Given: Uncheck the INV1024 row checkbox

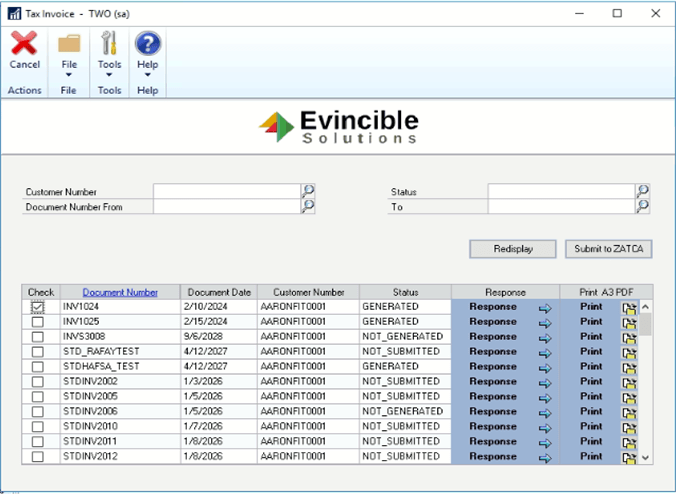Looking at the screenshot, I should (x=38, y=307).
